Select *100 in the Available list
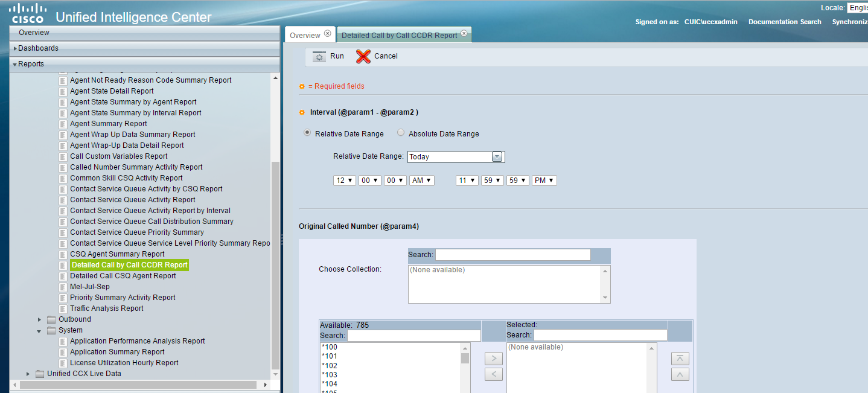The image size is (868, 393). (x=330, y=347)
